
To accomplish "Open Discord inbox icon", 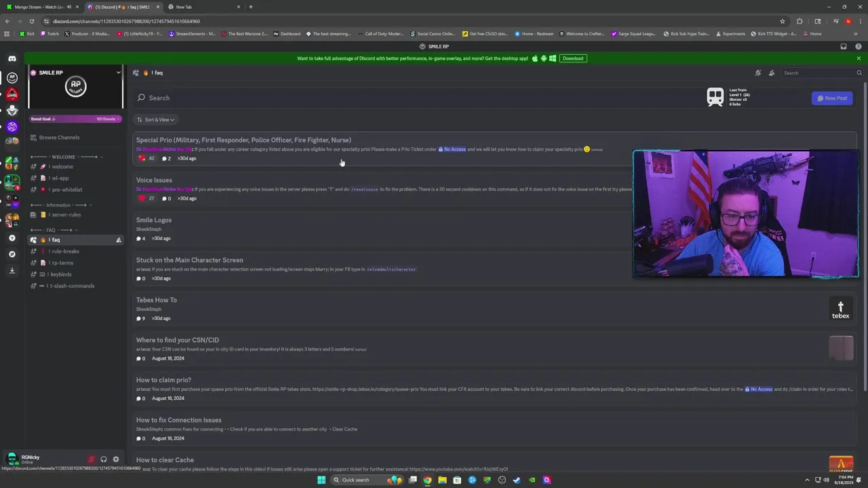I will [x=844, y=47].
